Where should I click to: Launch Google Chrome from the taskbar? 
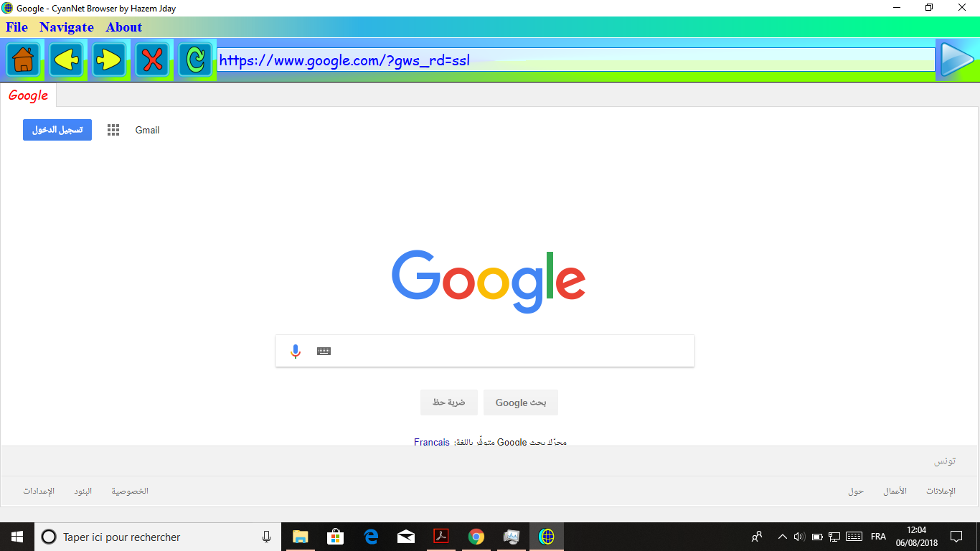(x=476, y=537)
